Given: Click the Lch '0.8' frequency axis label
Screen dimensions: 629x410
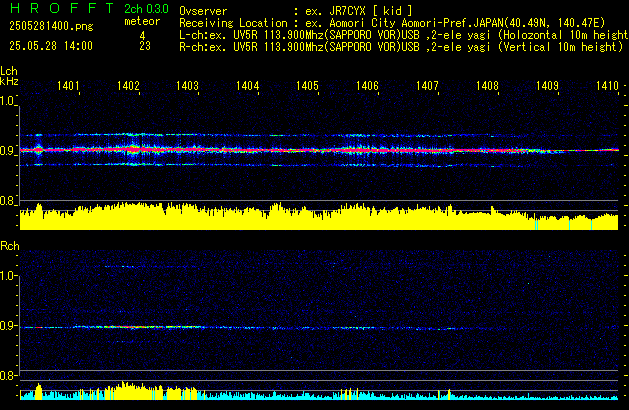Looking at the screenshot, I should (7, 201).
